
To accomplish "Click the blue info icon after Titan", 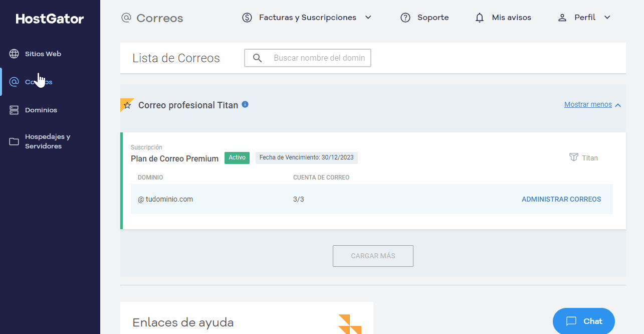I will click(245, 104).
